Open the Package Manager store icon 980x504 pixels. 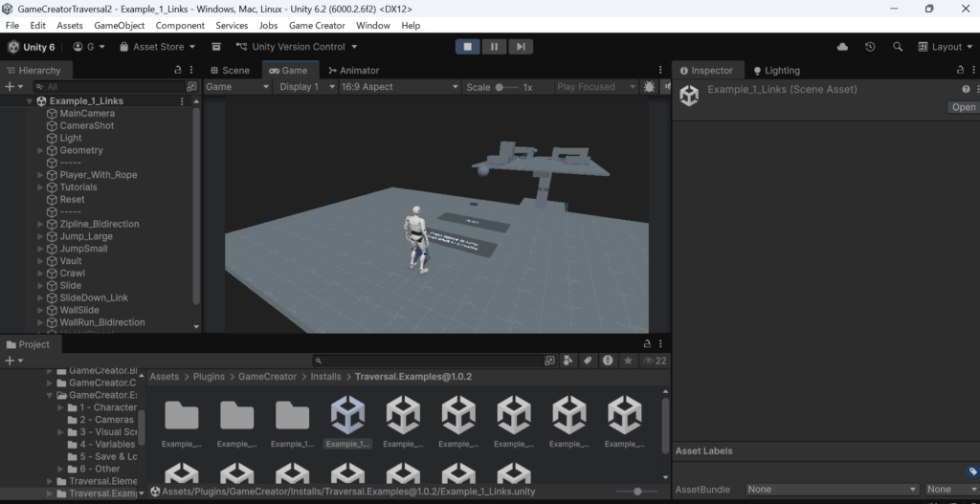(216, 47)
